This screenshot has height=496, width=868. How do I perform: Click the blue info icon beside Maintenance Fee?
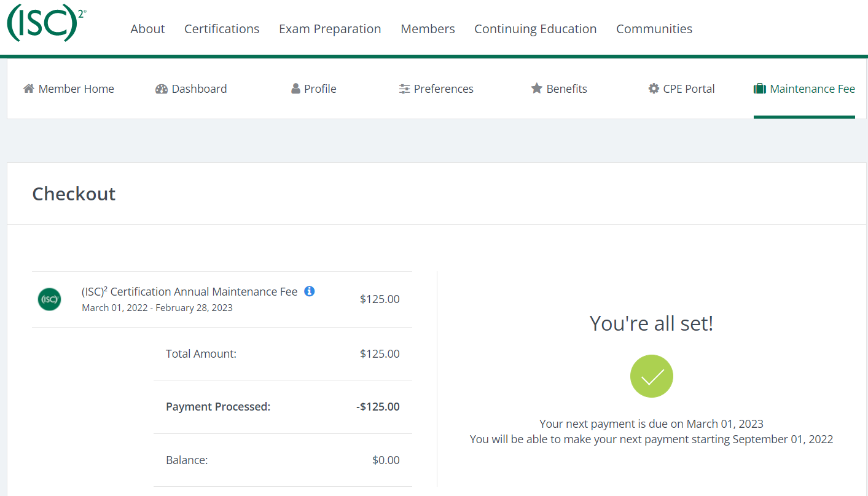(x=310, y=291)
